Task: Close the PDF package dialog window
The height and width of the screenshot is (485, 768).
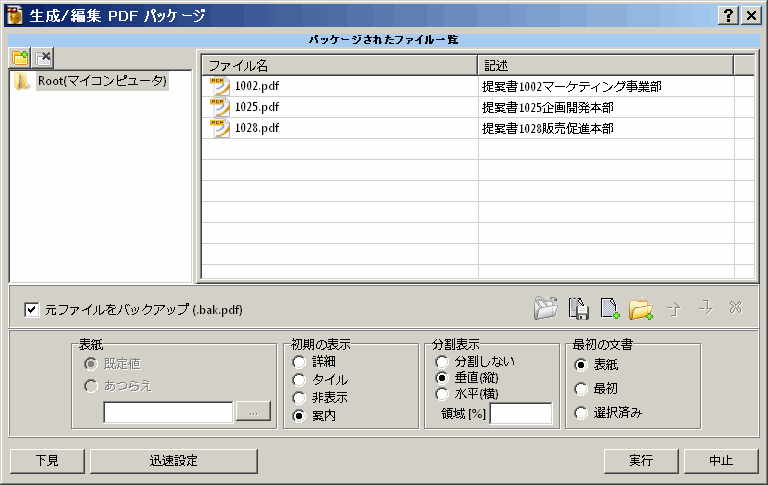Action: coord(751,16)
